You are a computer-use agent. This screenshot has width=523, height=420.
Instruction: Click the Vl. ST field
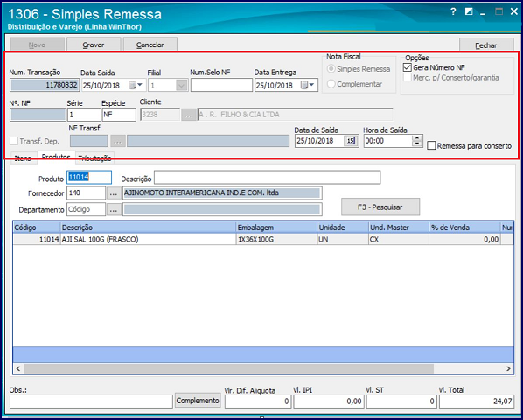click(401, 402)
